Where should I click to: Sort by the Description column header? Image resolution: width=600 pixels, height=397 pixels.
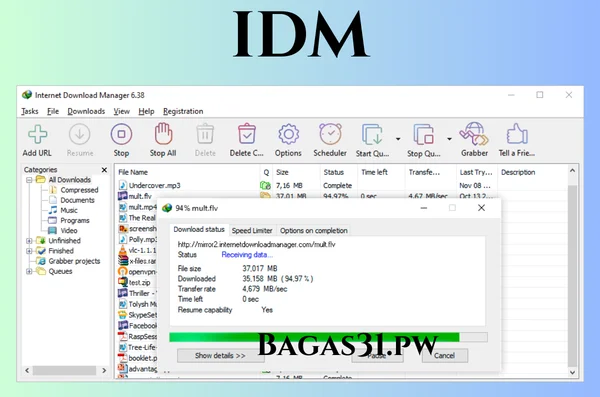[x=532, y=172]
